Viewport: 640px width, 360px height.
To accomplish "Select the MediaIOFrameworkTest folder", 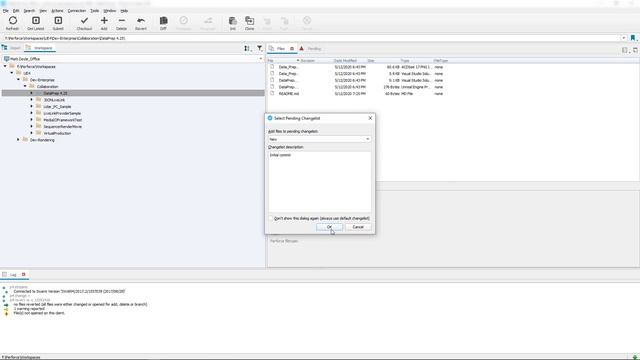I will point(62,120).
